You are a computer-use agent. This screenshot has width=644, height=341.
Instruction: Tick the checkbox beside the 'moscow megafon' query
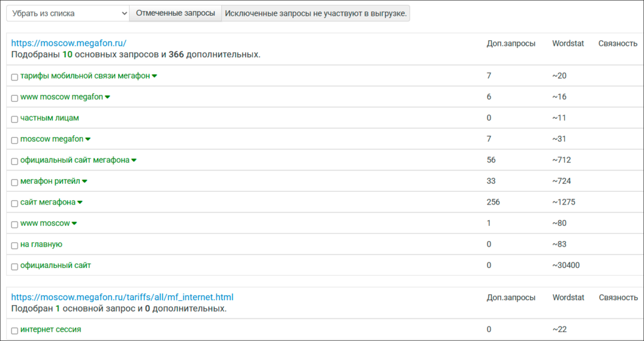[x=14, y=140]
